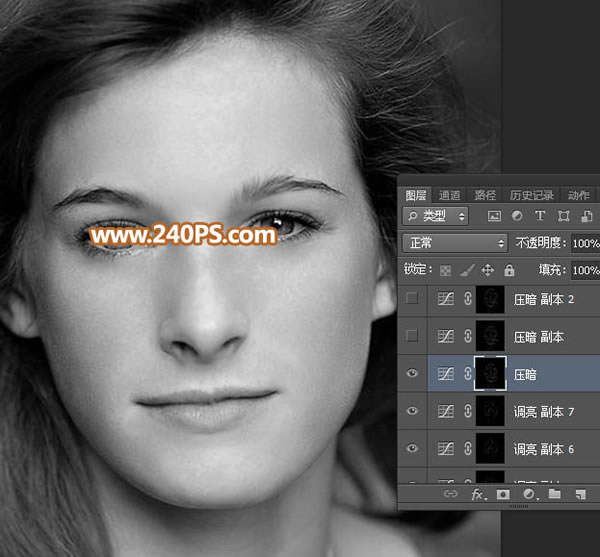Filter layers by adjustment layer icon

click(517, 216)
